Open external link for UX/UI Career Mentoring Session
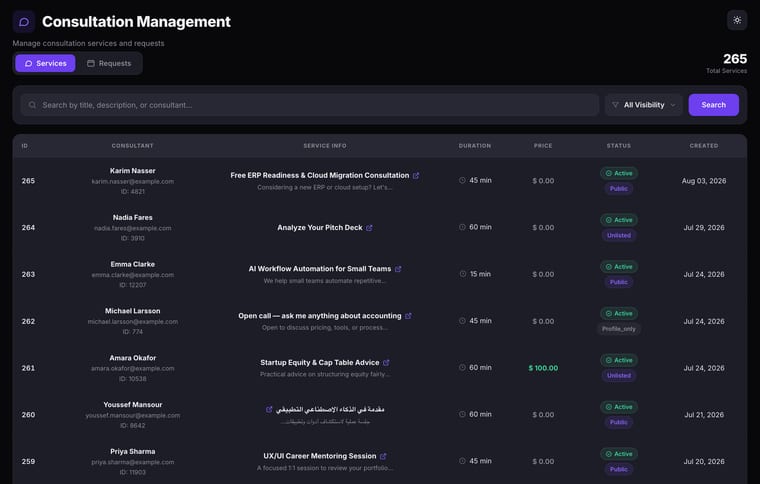The height and width of the screenshot is (484, 760). click(x=383, y=456)
